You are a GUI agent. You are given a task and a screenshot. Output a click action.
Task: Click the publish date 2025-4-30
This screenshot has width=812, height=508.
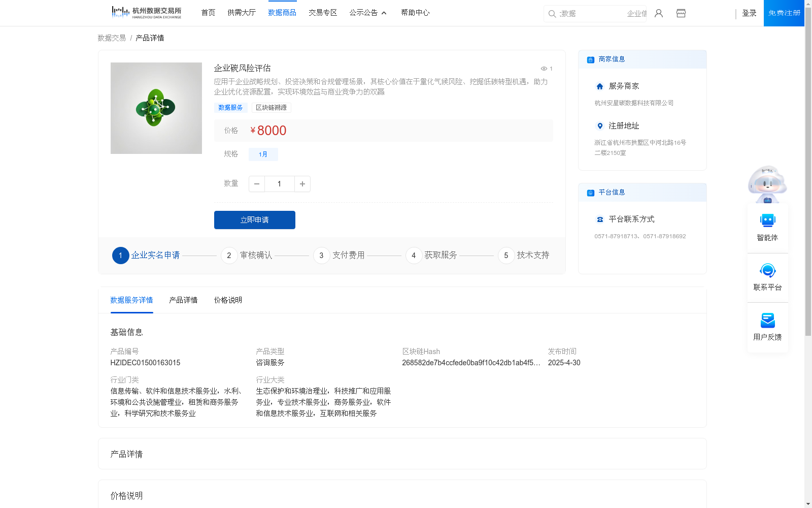coord(564,363)
